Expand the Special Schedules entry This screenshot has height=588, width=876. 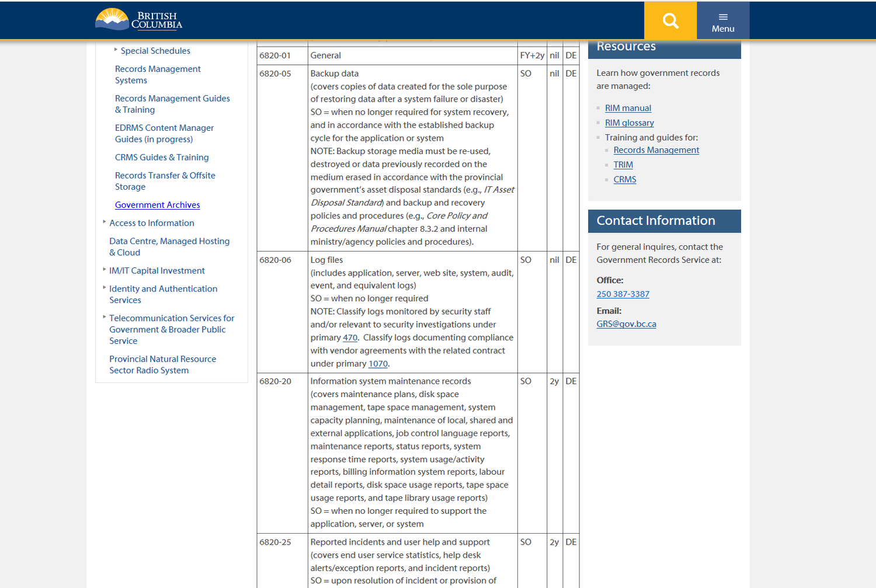(155, 51)
